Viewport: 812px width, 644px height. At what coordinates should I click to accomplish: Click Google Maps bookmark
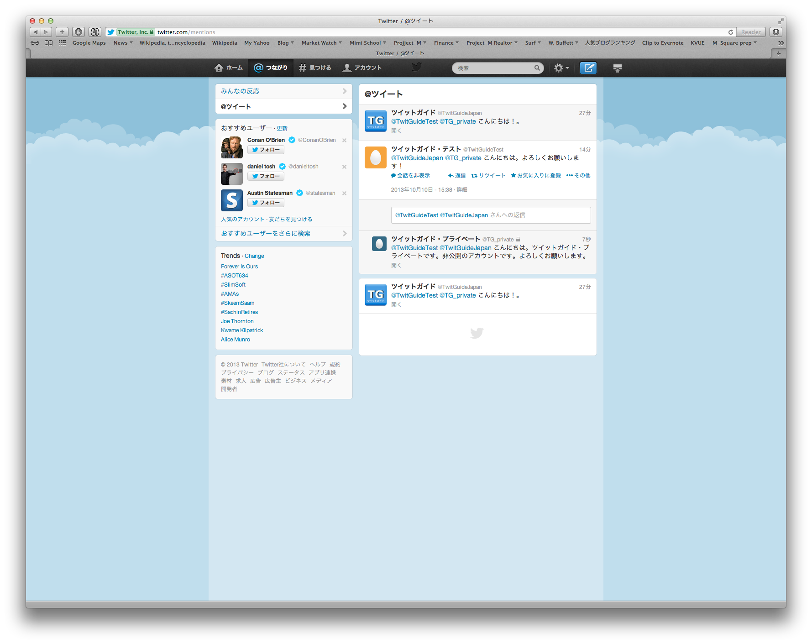pyautogui.click(x=89, y=43)
